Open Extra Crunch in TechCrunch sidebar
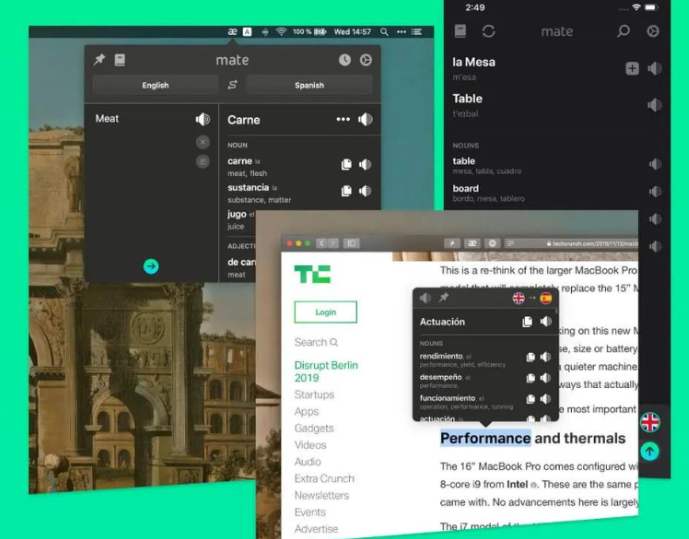This screenshot has height=539, width=689. pos(324,478)
